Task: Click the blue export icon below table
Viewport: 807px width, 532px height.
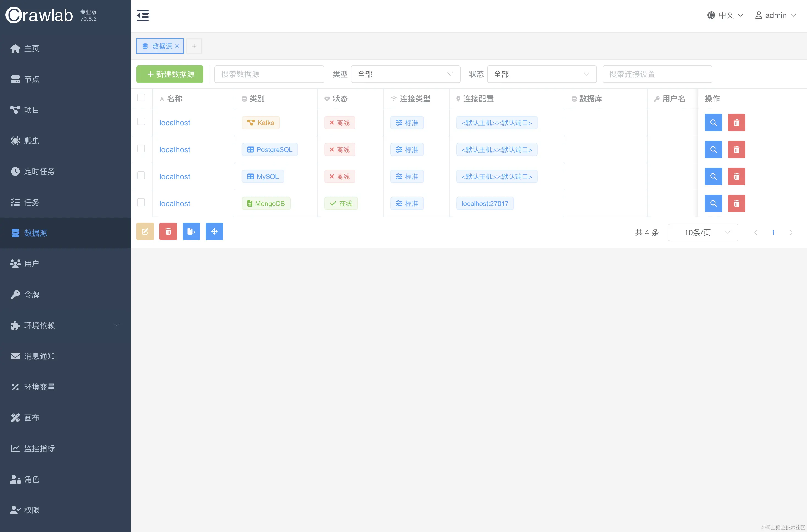Action: coord(191,231)
